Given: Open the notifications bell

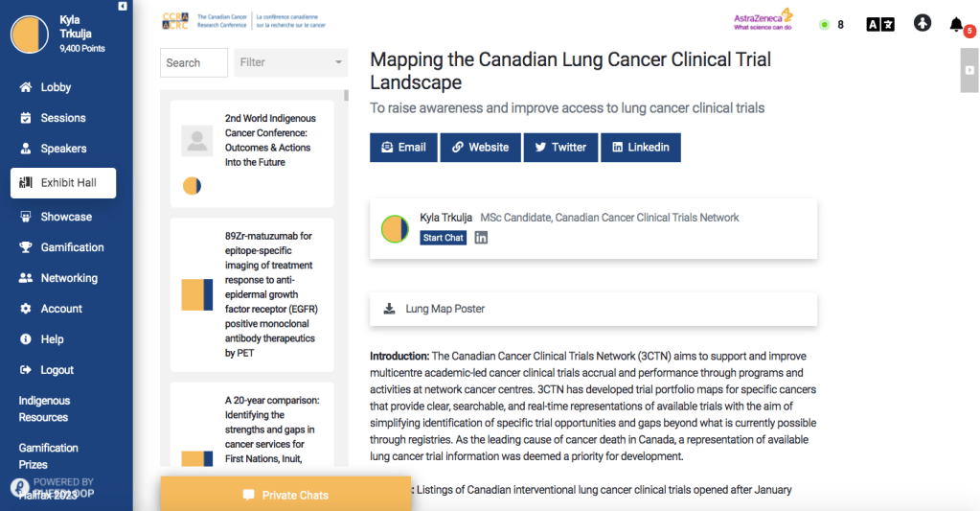Looking at the screenshot, I should point(957,24).
